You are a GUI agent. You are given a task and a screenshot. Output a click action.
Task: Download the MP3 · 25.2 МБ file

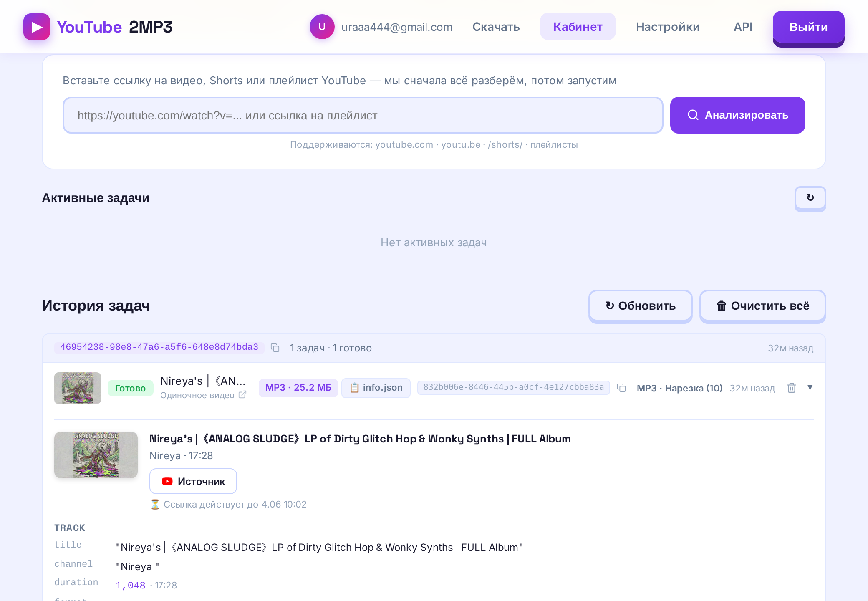tap(298, 388)
